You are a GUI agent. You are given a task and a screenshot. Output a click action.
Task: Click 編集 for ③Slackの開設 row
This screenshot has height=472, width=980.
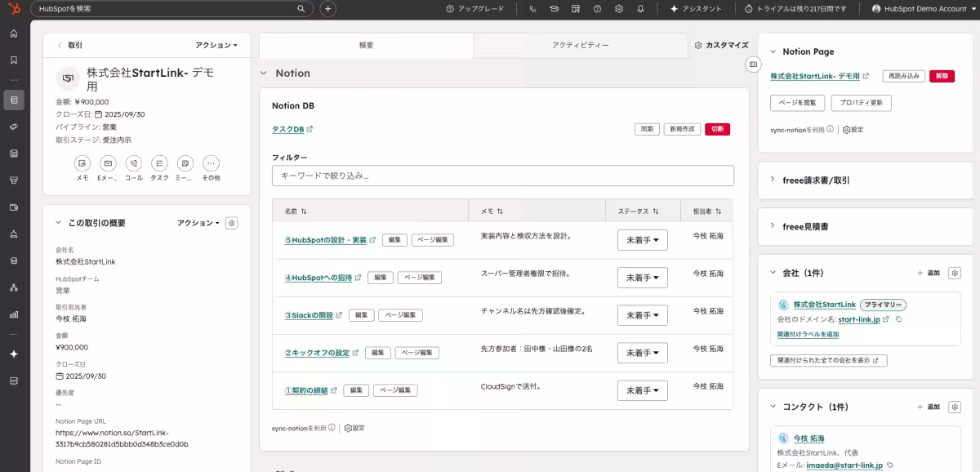(x=360, y=315)
